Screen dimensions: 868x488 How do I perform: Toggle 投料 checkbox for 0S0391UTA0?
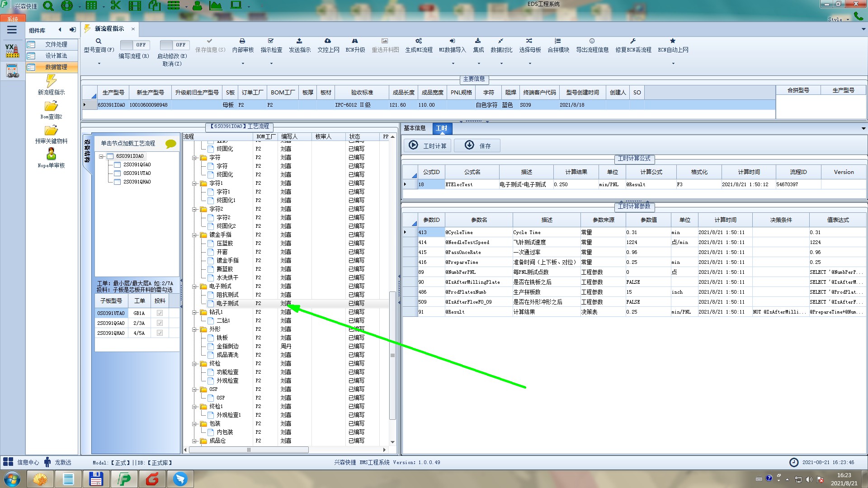coord(160,313)
